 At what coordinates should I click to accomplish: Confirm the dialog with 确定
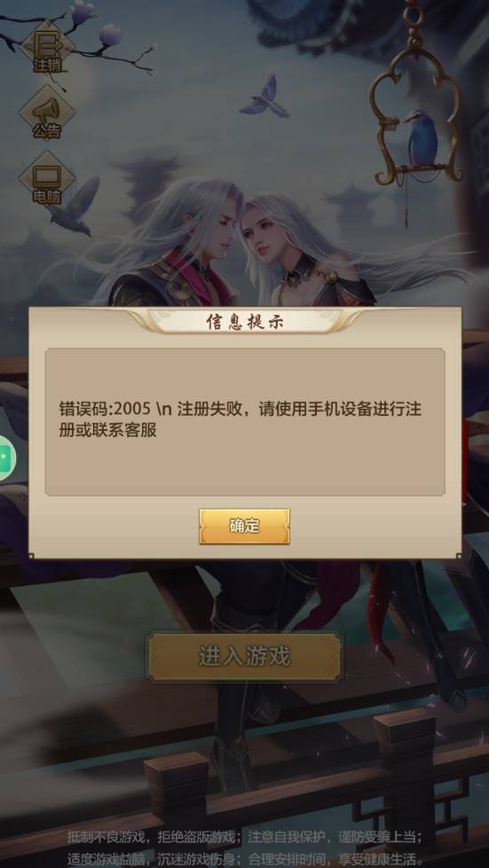tap(244, 526)
